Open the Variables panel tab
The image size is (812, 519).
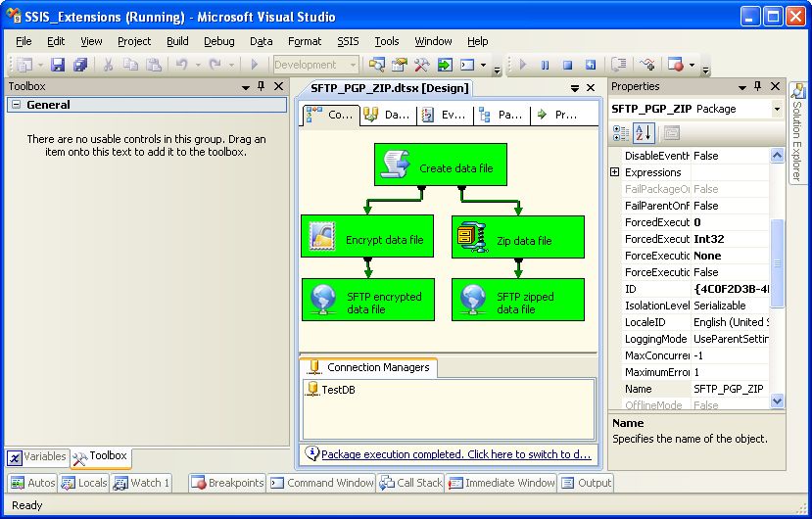pyautogui.click(x=37, y=457)
